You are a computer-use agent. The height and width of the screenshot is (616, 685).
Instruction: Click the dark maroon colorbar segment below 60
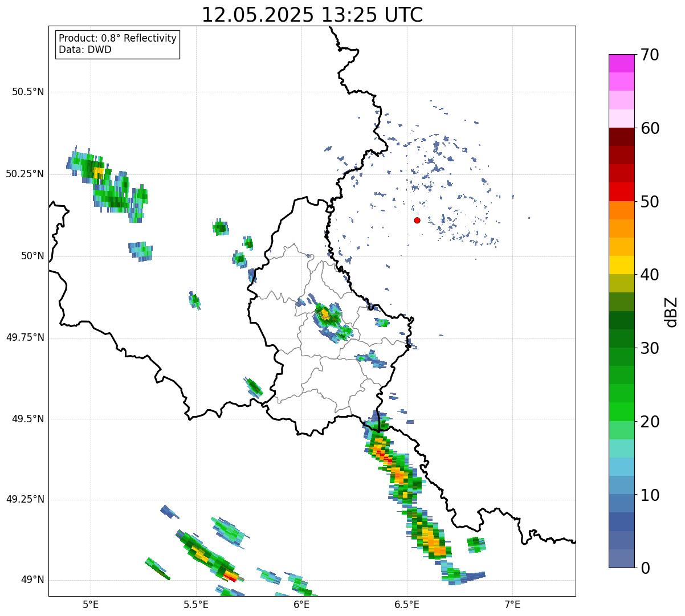click(621, 137)
